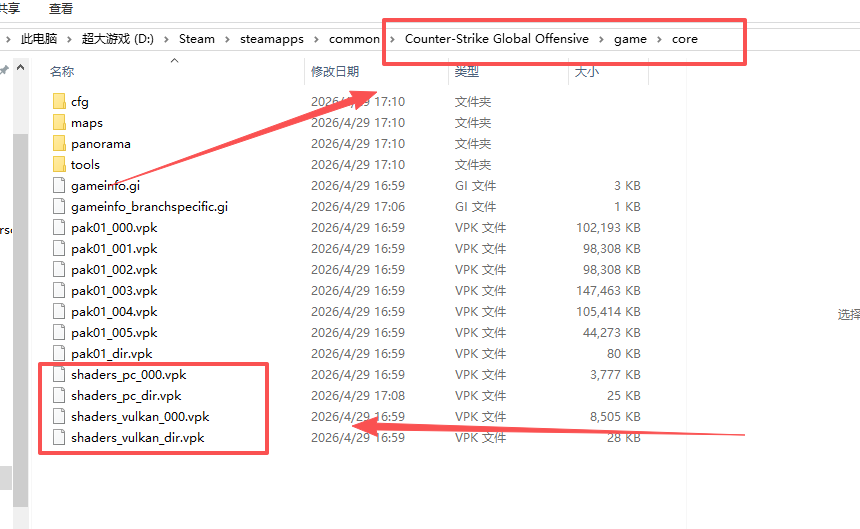Open the chevron dropdown after common
The width and height of the screenshot is (860, 529).
pos(391,39)
